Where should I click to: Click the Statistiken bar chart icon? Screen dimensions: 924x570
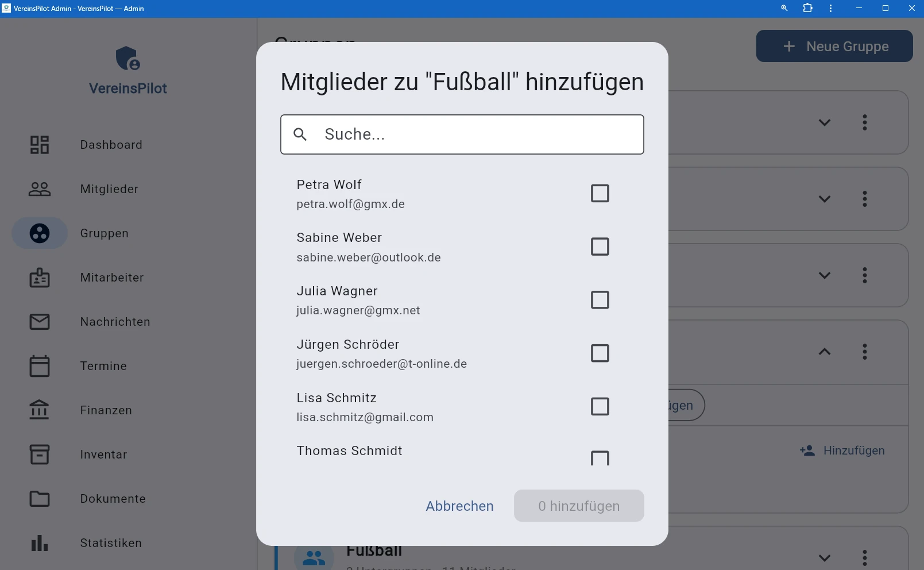click(38, 543)
